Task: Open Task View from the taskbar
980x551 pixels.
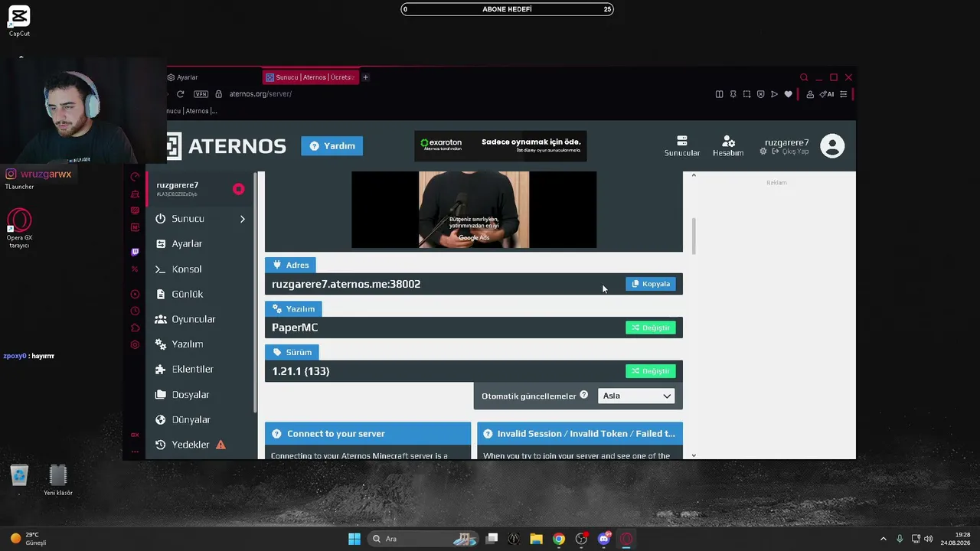Action: click(492, 539)
